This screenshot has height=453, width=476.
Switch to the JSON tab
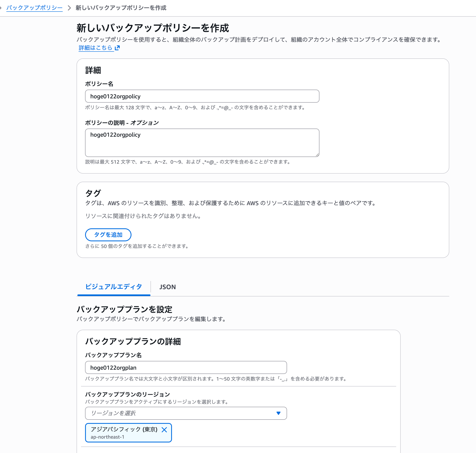[168, 287]
